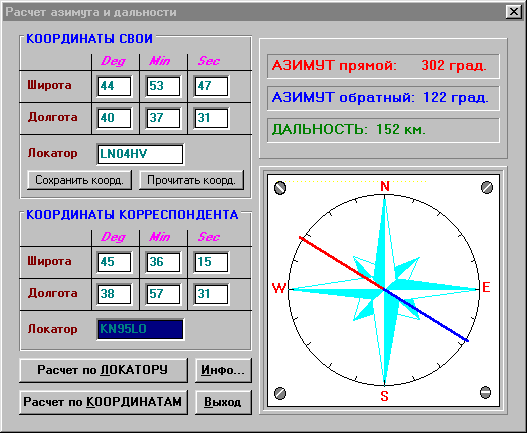Select correspondent latitude degrees field with 45
527x433 pixels.
coord(114,262)
